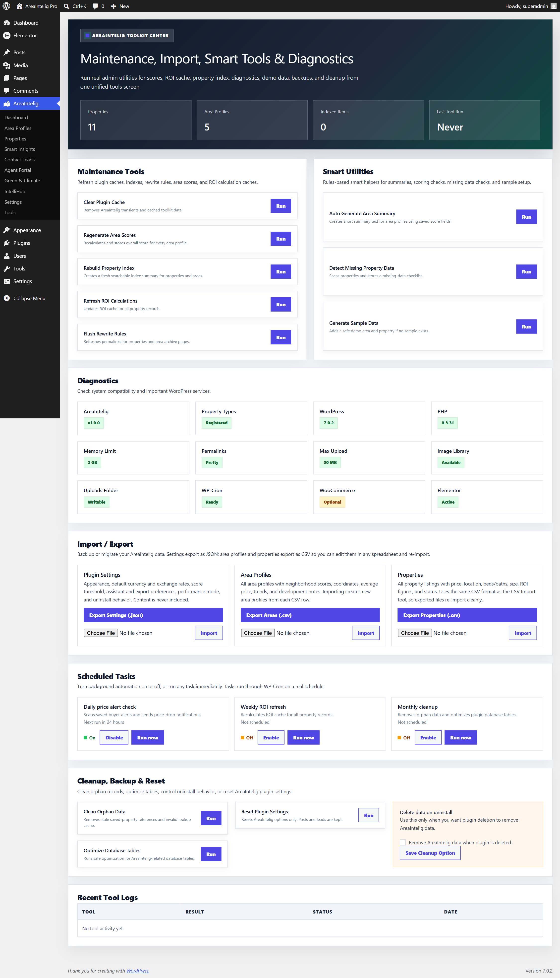This screenshot has width=560, height=978.
Task: Run Rebuild Property Index
Action: (x=281, y=272)
